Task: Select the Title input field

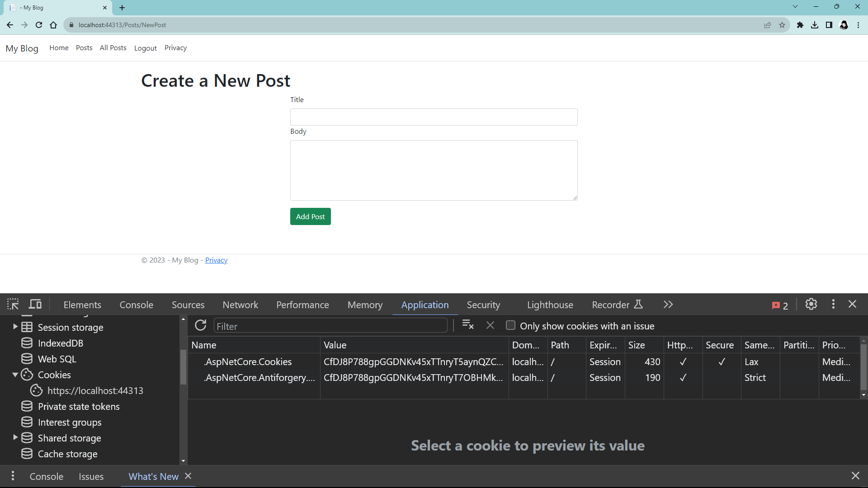Action: pos(434,117)
